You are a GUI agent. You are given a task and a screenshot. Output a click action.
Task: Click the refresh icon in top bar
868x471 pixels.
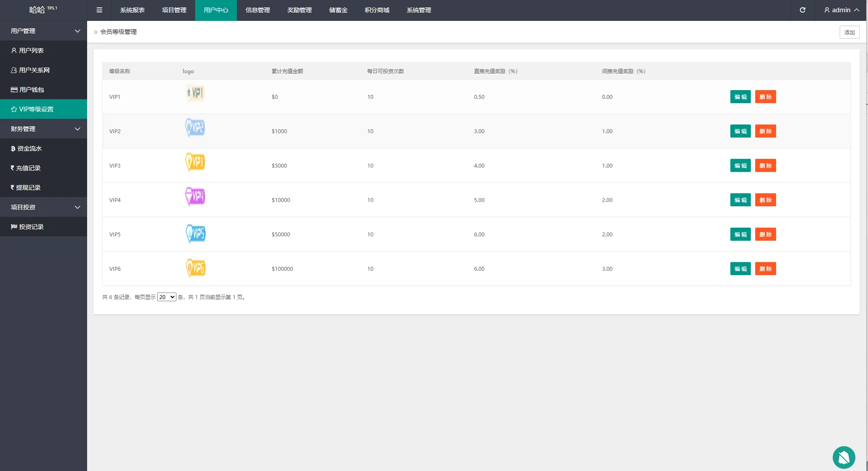[x=802, y=10]
